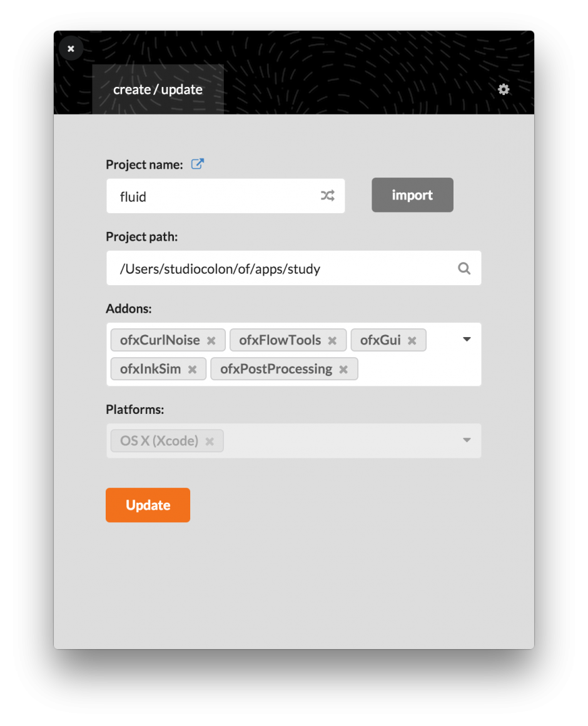Select the create / update tab

[157, 89]
